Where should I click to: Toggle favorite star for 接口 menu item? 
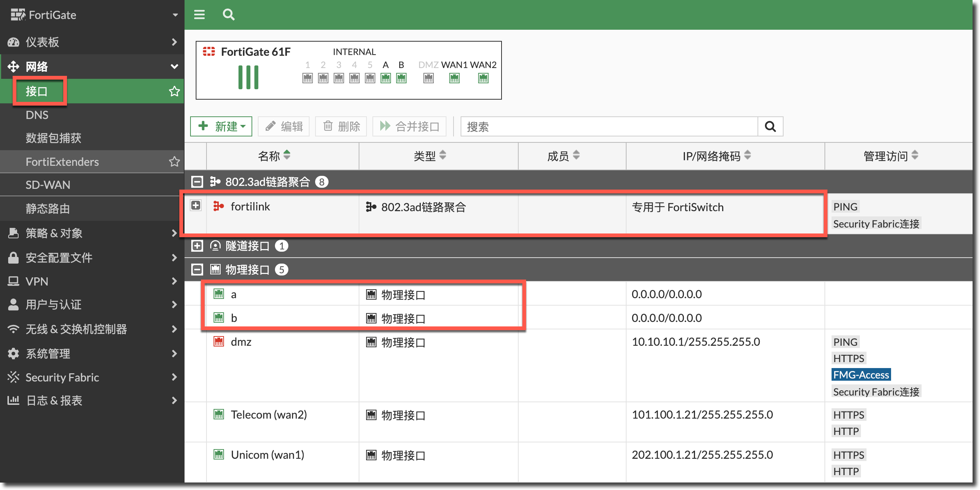pos(174,91)
